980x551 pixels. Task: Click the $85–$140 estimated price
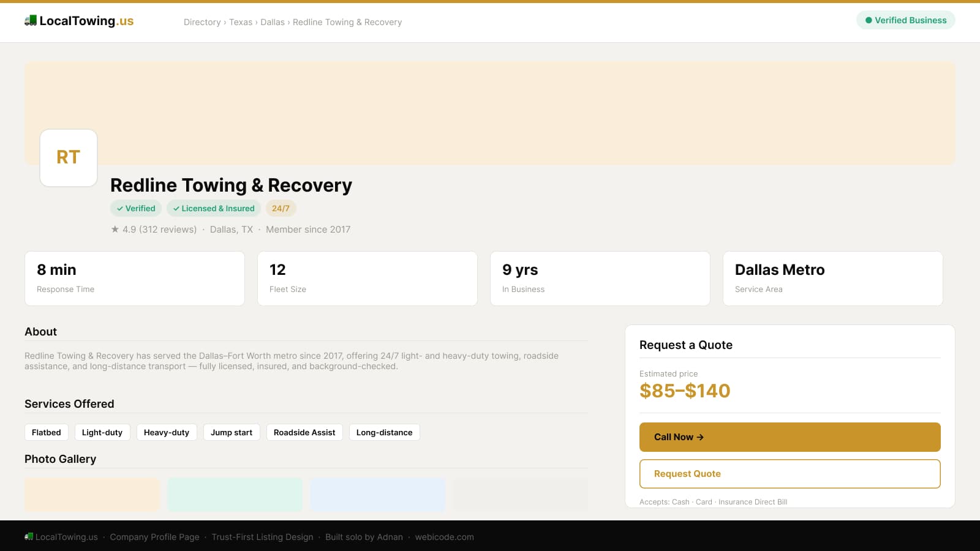pos(685,391)
